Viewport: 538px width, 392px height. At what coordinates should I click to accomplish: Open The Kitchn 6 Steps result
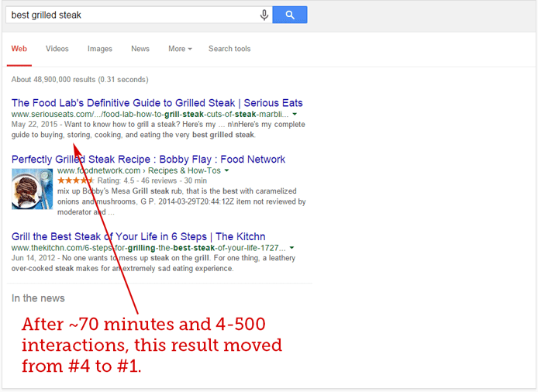(138, 236)
